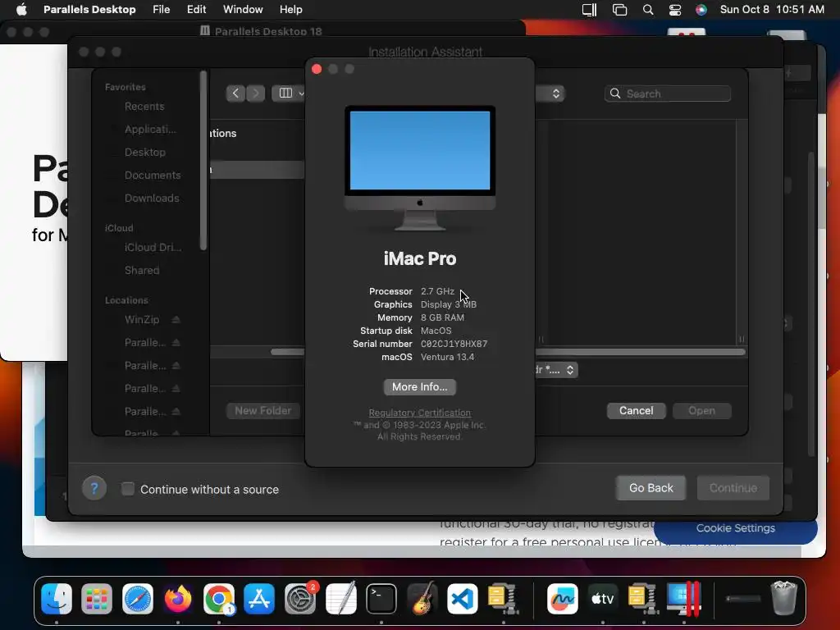Open the Edit menu
The image size is (840, 630).
[197, 9]
